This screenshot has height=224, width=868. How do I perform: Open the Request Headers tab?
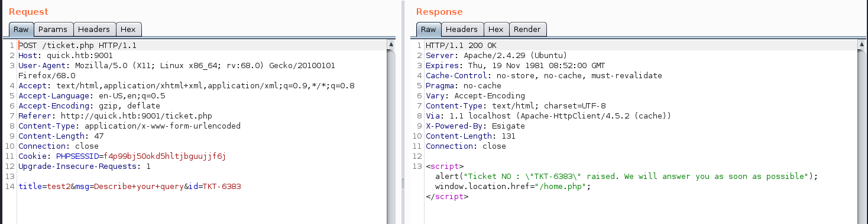pos(94,29)
